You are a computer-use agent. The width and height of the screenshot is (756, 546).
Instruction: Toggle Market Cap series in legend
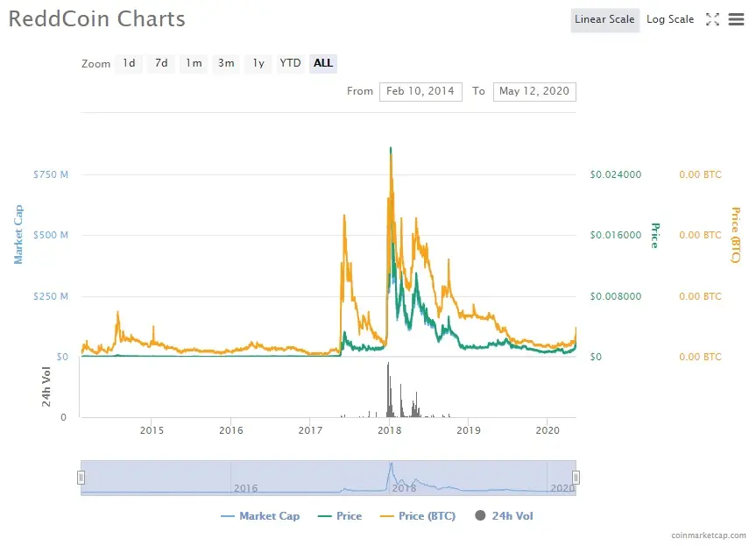(260, 516)
